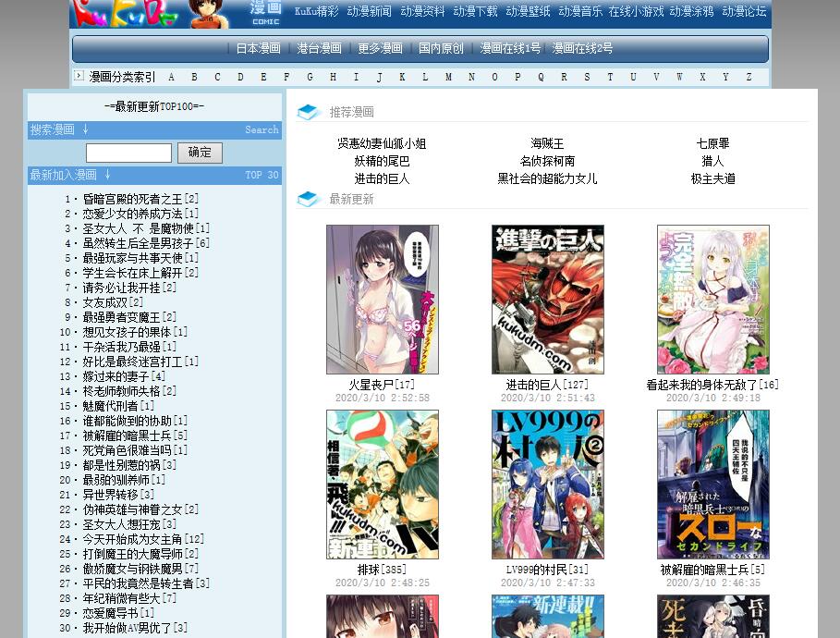
Task: Switch to the 港台漫画 category tab
Action: pyautogui.click(x=320, y=48)
